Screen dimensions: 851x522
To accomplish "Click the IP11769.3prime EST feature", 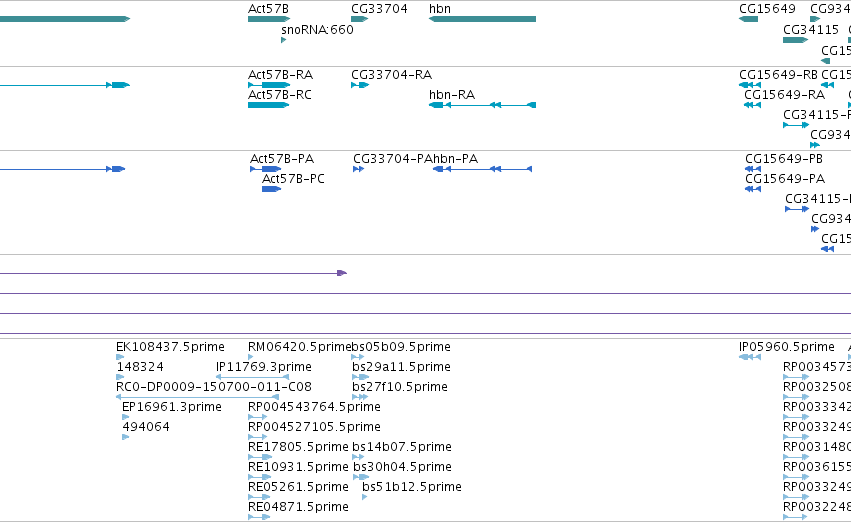I will pos(252,377).
